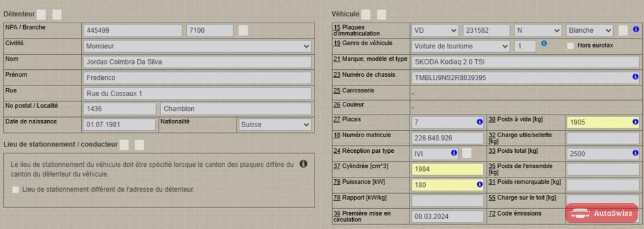The width and height of the screenshot is (644, 229).
Task: Click the underlined 36 link for Première mise en circulation
Action: 337,213
